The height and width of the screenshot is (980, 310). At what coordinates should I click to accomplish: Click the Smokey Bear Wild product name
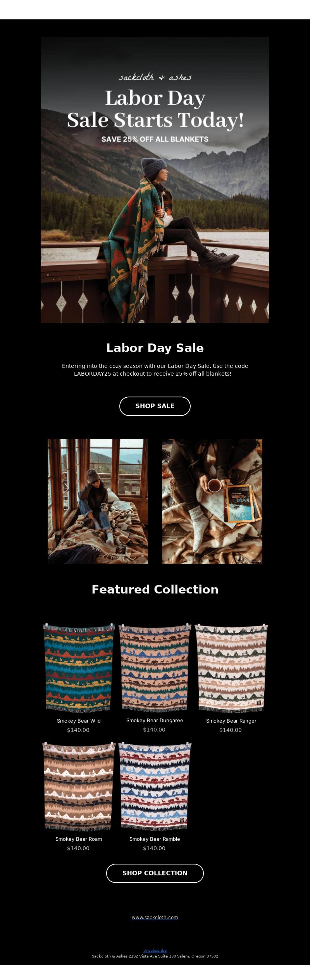coord(79,721)
